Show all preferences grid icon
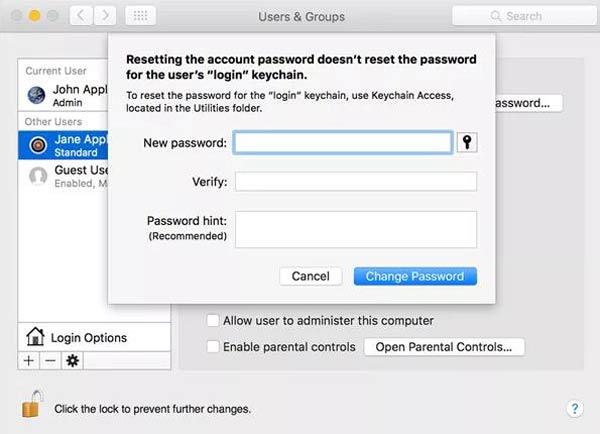The image size is (600, 434). click(x=140, y=16)
